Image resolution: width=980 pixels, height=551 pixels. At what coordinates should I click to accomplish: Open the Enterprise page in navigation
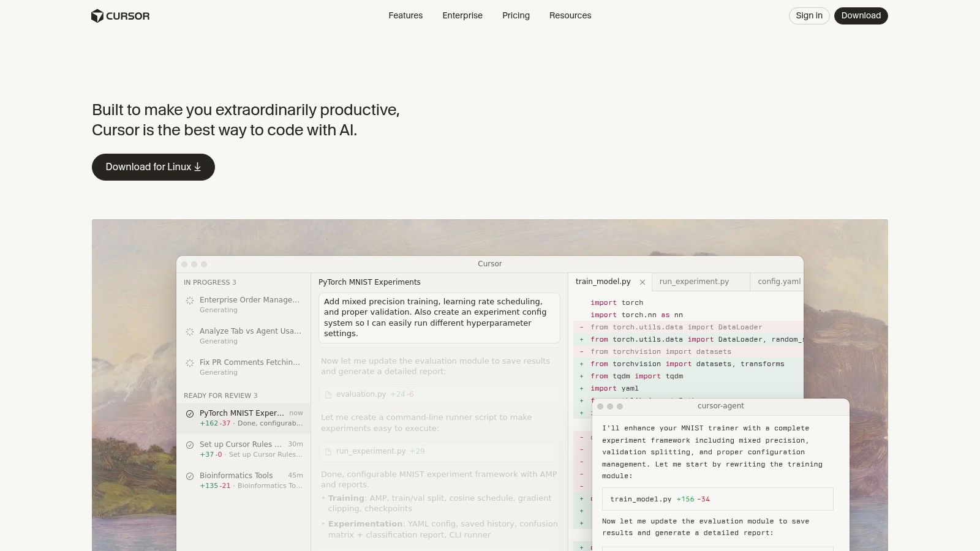click(462, 15)
